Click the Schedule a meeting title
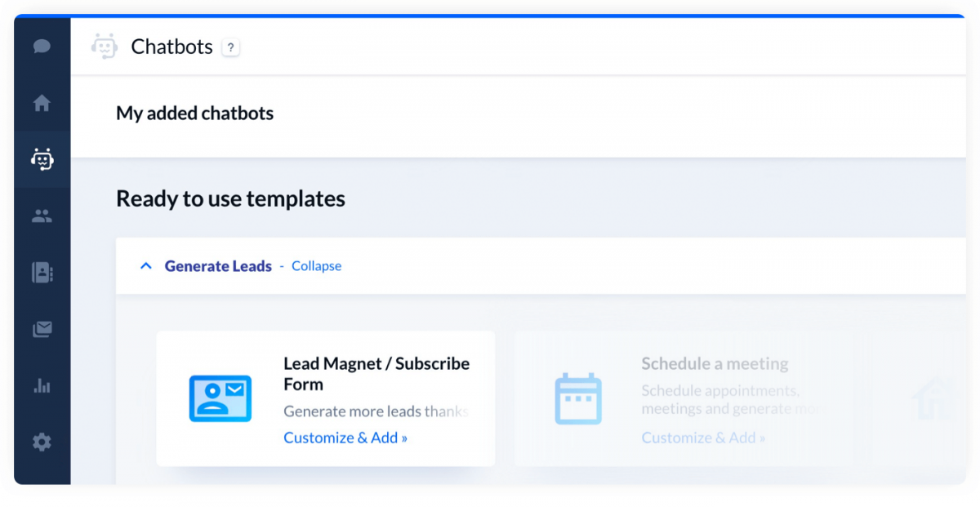 tap(715, 364)
